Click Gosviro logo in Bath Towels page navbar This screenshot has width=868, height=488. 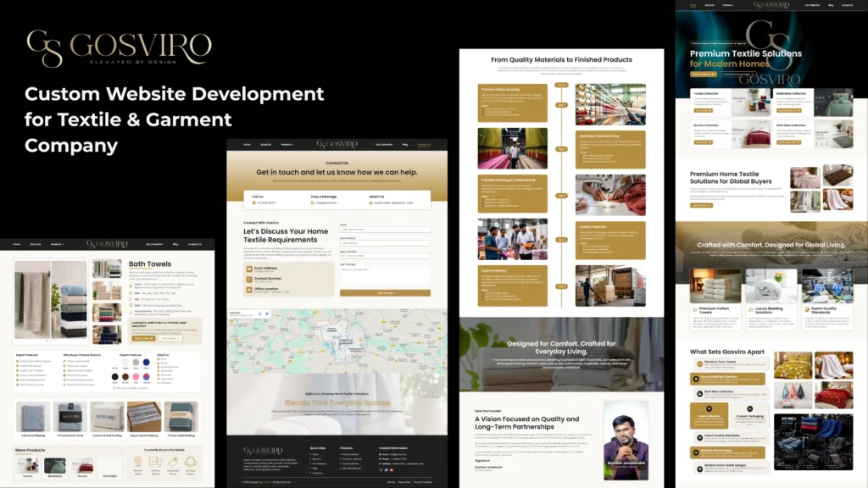107,244
